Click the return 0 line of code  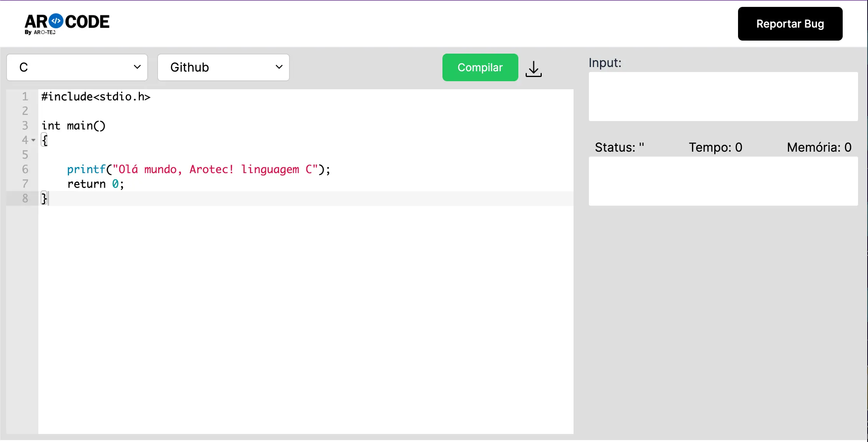pos(95,184)
